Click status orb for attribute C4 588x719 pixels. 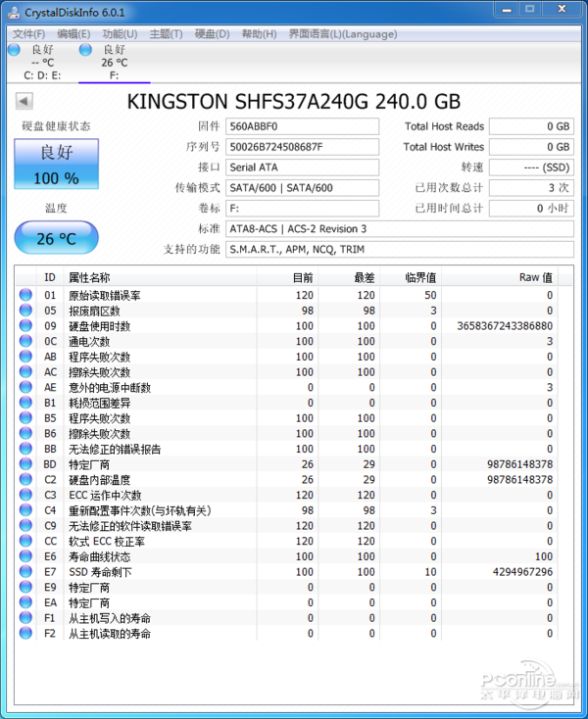25,510
